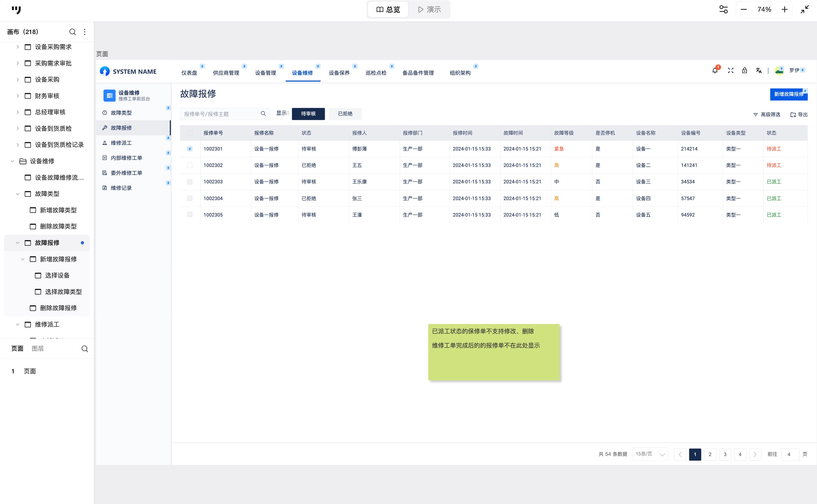The image size is (817, 504).
Task: Open the 15条/页 page size dropdown
Action: coord(650,454)
